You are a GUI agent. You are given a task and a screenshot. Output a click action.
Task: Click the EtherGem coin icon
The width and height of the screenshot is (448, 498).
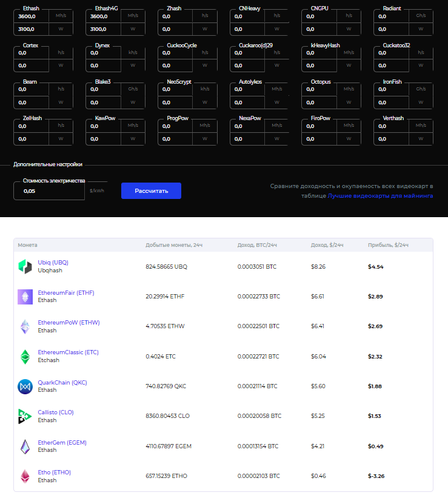coord(25,446)
